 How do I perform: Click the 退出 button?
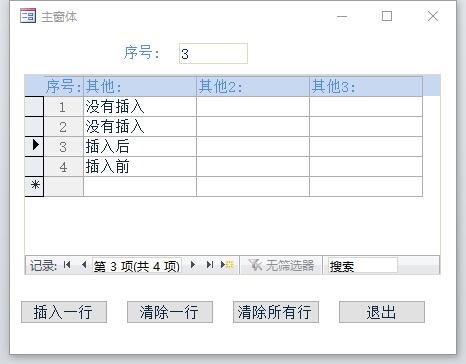pos(382,312)
